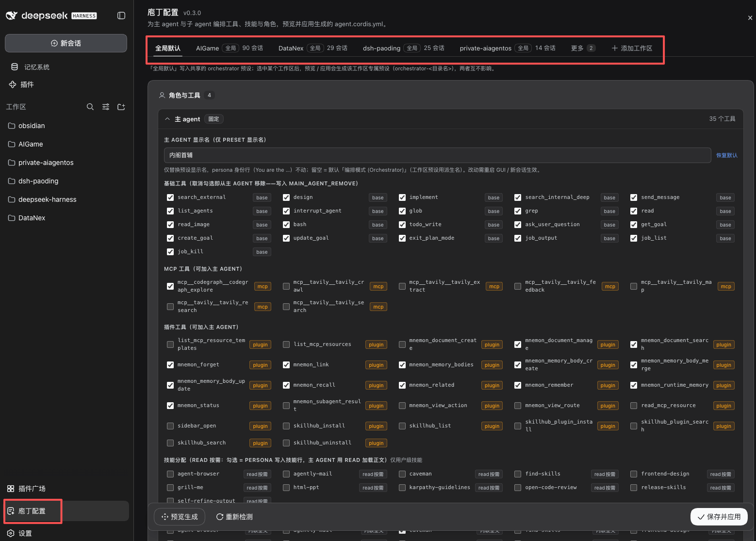The image size is (756, 541).
Task: Open the dsh-paoding workspace tab
Action: (404, 48)
